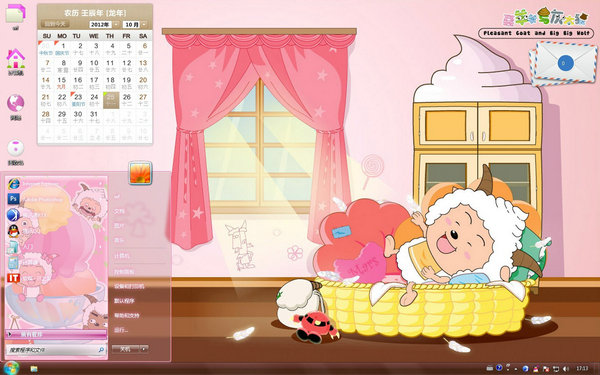The height and width of the screenshot is (375, 600).
Task: Click the return-to-today calendar button
Action: pyautogui.click(x=55, y=24)
